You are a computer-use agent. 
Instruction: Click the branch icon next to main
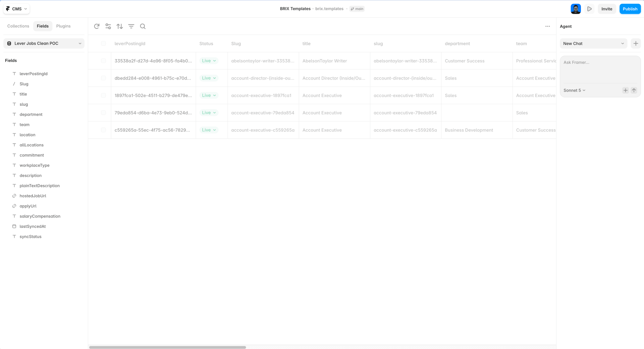[352, 9]
